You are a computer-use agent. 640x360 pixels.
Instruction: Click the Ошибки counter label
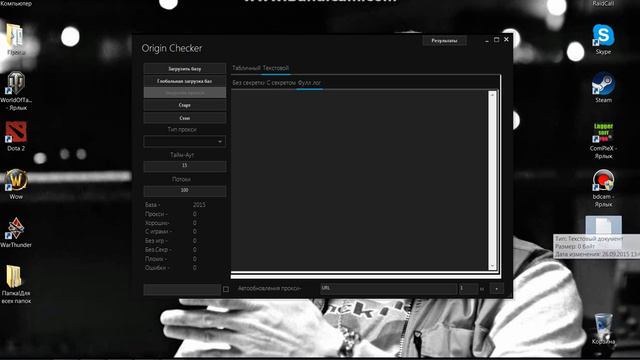157,268
